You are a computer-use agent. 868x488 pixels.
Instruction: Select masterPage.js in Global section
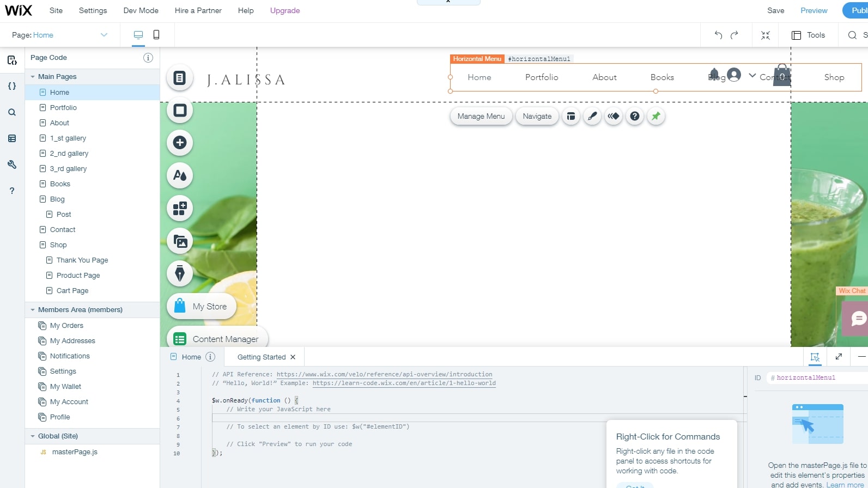click(75, 452)
